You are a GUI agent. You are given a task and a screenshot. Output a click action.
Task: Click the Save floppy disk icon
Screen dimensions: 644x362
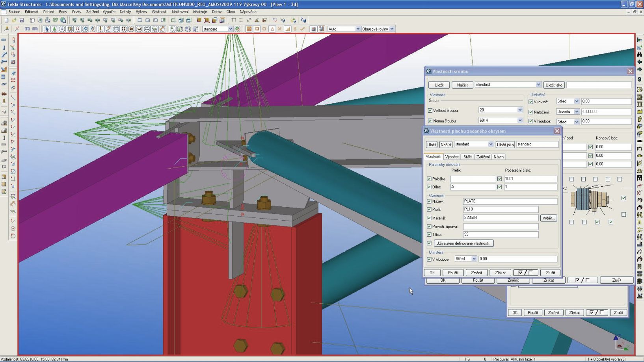coord(22,20)
